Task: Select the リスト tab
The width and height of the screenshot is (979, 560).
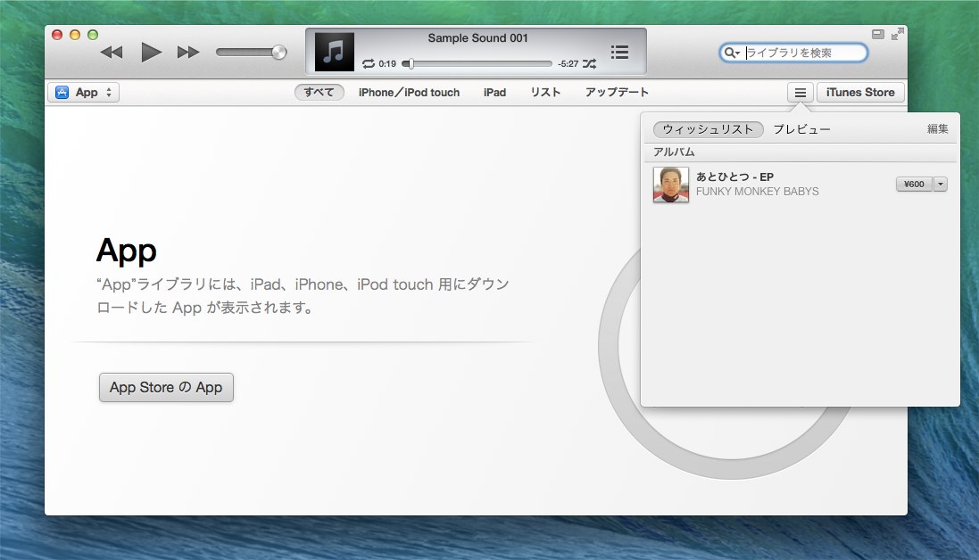Action: coord(545,93)
